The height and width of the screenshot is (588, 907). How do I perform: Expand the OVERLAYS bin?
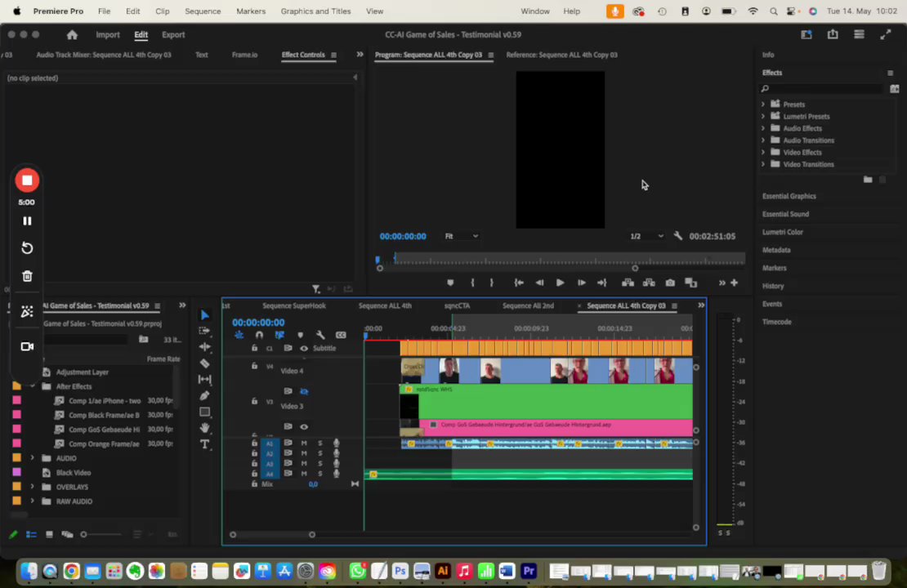point(33,487)
